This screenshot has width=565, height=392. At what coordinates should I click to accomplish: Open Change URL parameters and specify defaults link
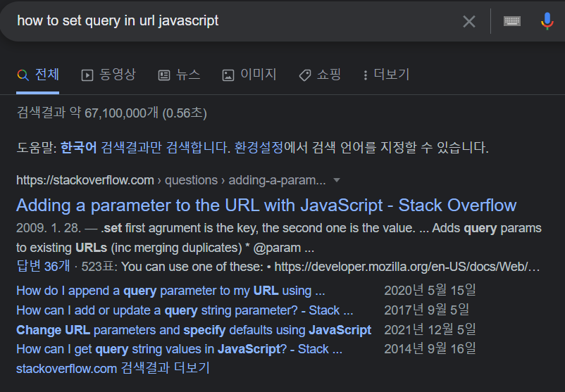[x=194, y=330]
